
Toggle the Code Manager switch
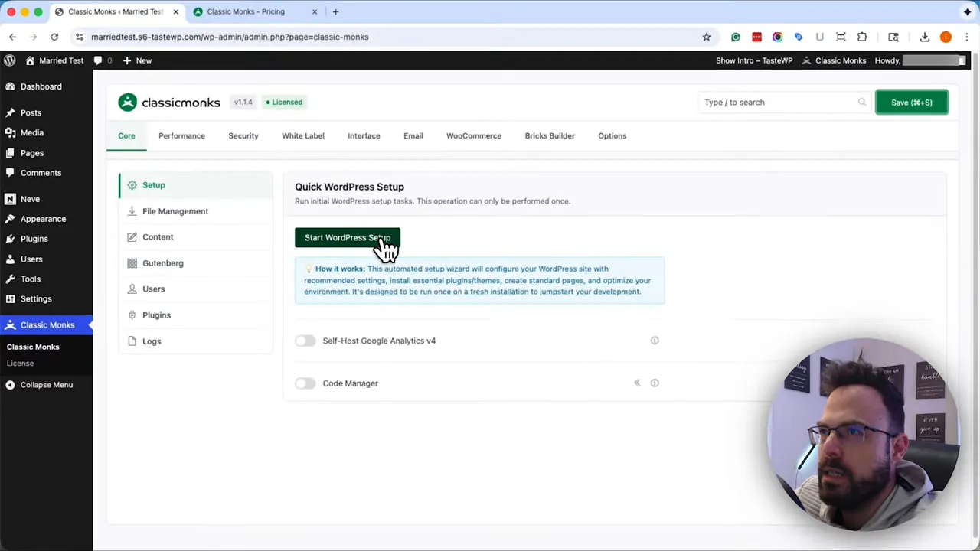pos(305,383)
